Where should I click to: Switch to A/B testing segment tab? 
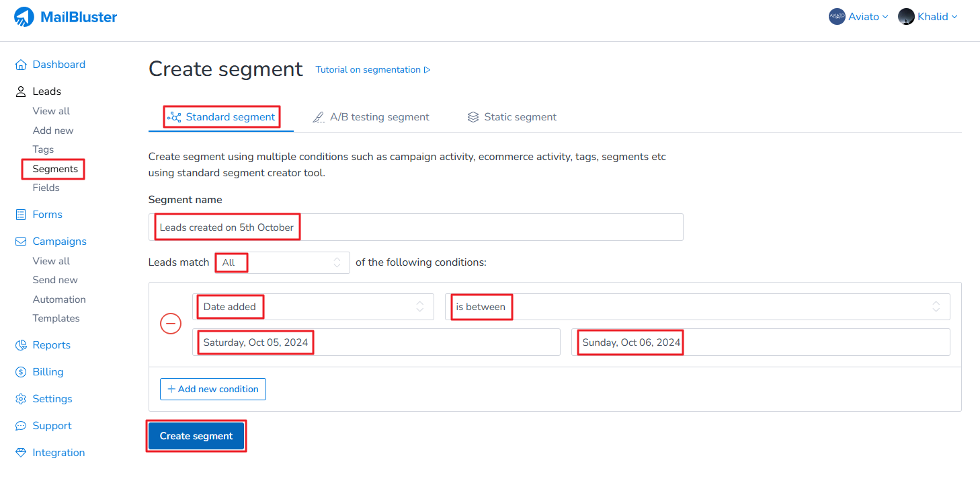pyautogui.click(x=371, y=117)
